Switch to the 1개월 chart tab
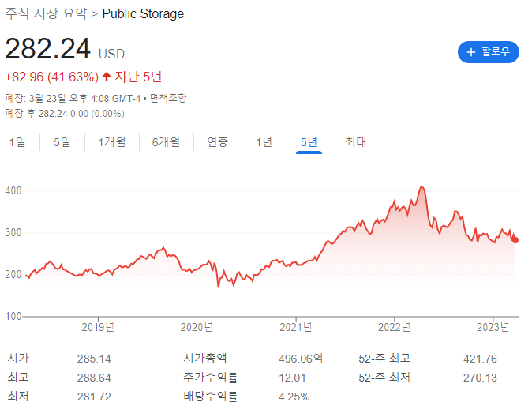 112,141
